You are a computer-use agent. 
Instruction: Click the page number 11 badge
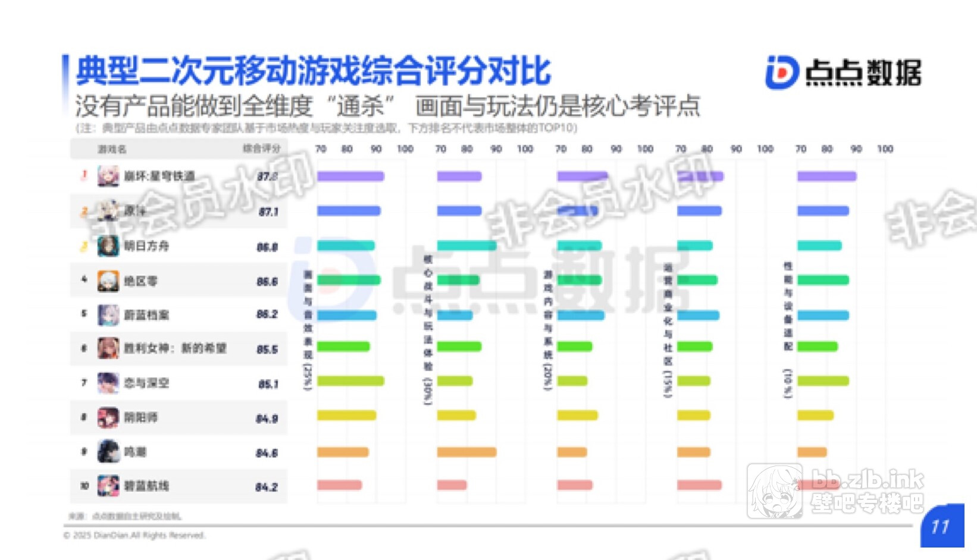click(x=942, y=526)
